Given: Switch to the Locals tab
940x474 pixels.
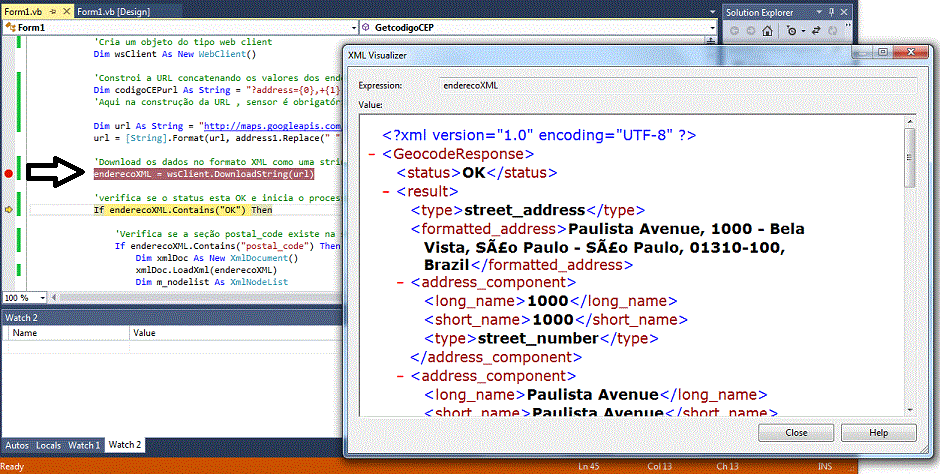Looking at the screenshot, I should pyautogui.click(x=48, y=445).
